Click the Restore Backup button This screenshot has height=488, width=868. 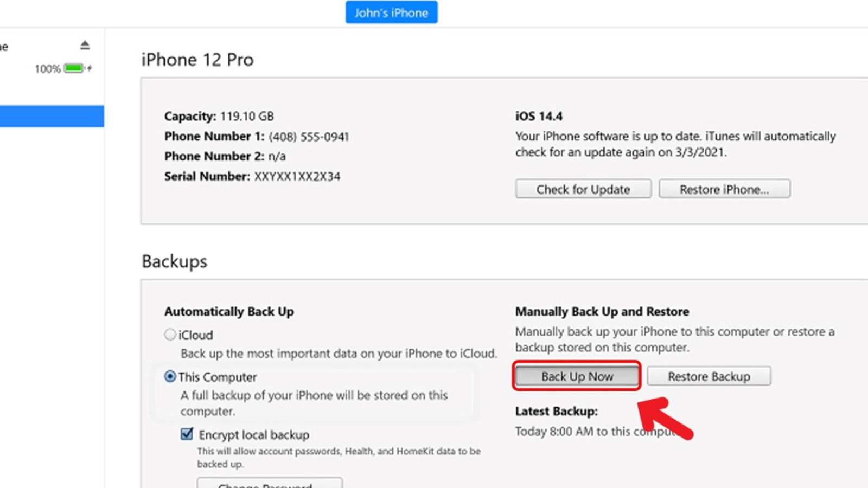pyautogui.click(x=709, y=376)
